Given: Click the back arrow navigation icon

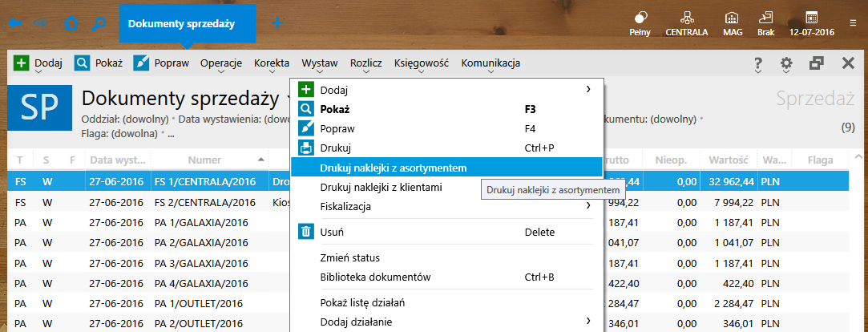Looking at the screenshot, I should pyautogui.click(x=14, y=23).
